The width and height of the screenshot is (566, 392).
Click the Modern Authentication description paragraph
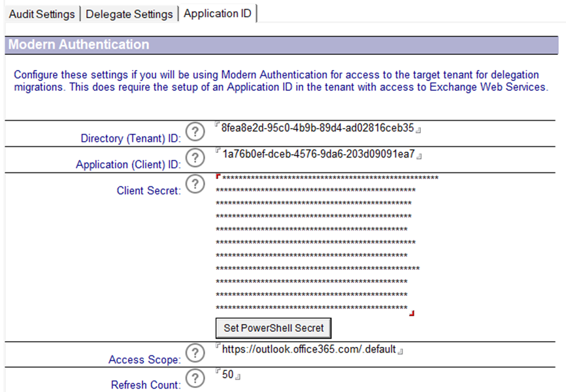(281, 81)
